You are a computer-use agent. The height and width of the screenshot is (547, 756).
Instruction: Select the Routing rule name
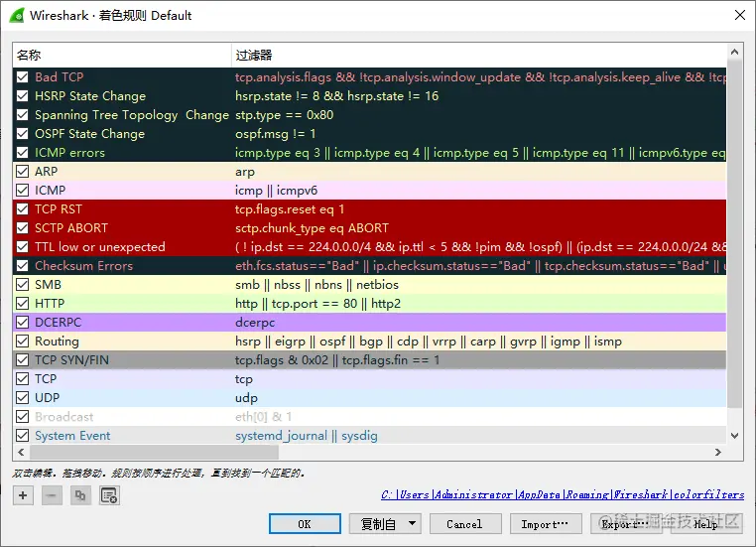point(57,342)
